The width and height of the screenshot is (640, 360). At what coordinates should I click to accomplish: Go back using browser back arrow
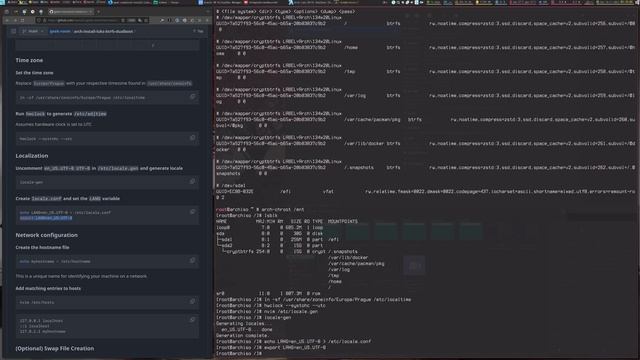coord(7,20)
